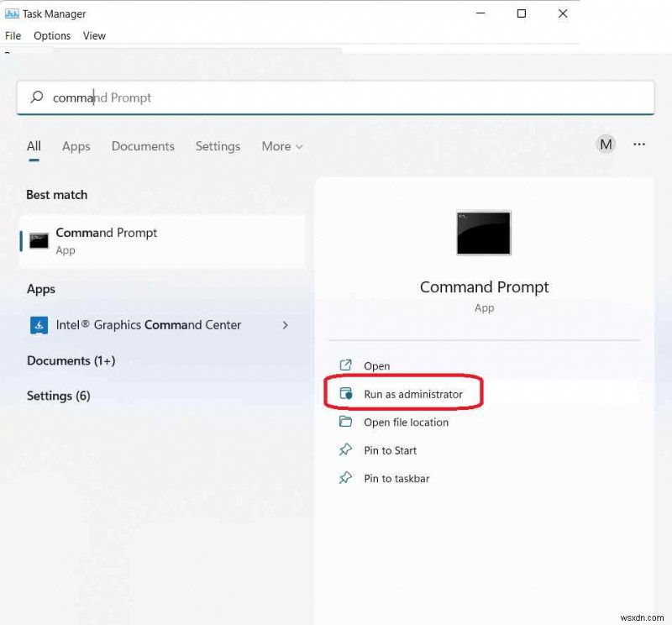672x625 pixels.
Task: Select the Intel Graphics Command Center icon
Action: [39, 325]
